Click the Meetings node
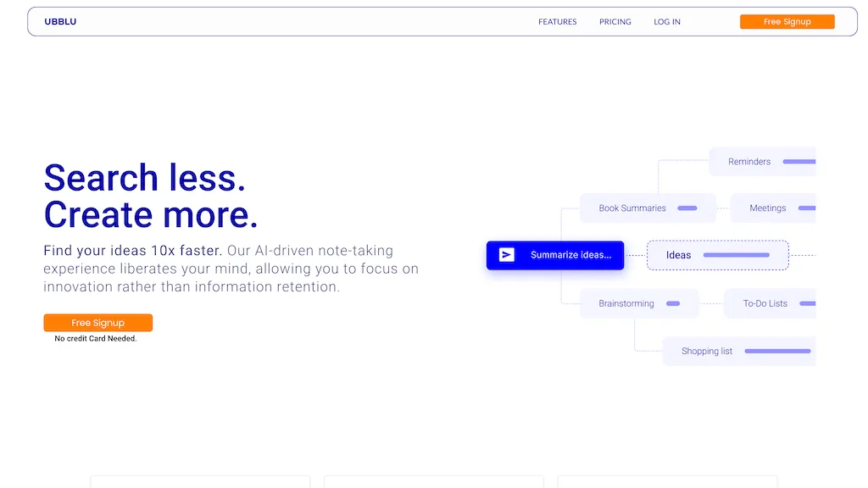The width and height of the screenshot is (868, 488). pos(766,208)
